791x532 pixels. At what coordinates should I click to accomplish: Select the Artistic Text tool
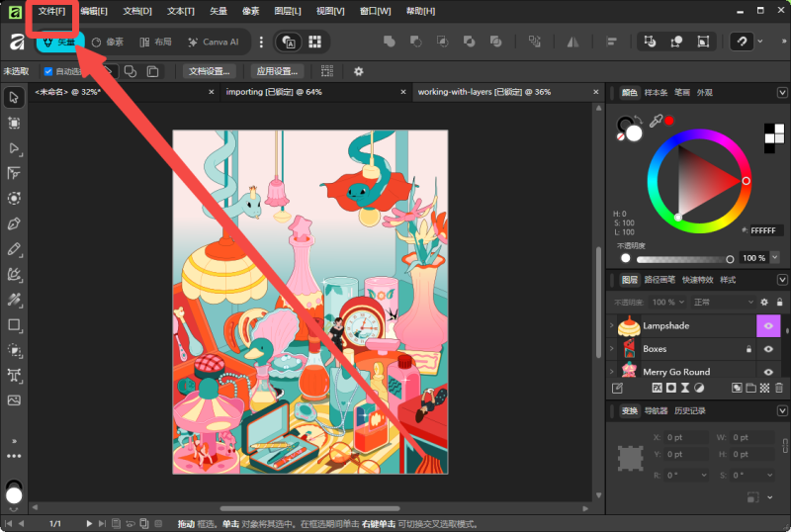click(x=14, y=375)
